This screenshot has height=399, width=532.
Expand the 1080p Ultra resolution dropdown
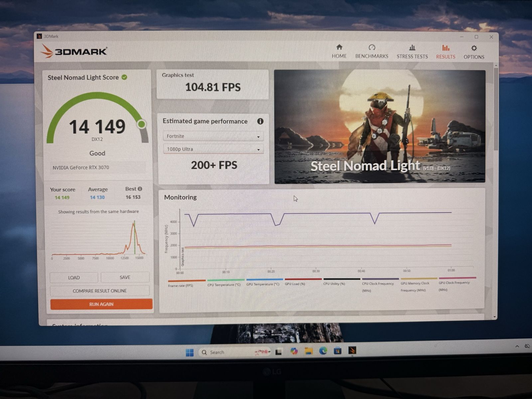(213, 149)
